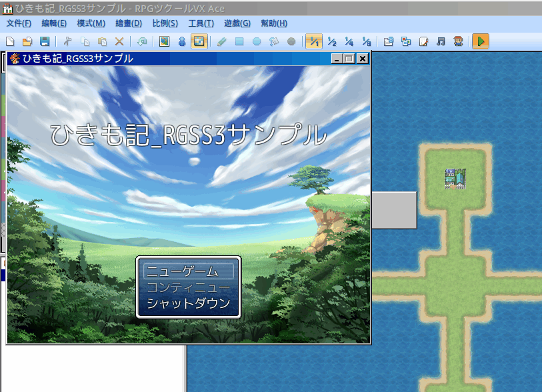Select the Rectangle drawing tool
The image size is (542, 392).
[239, 42]
